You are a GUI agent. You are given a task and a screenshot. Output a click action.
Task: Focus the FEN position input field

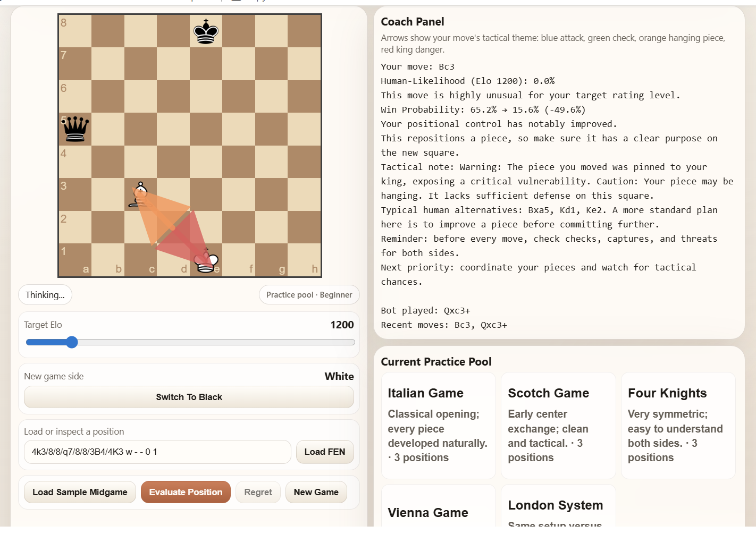click(x=157, y=452)
